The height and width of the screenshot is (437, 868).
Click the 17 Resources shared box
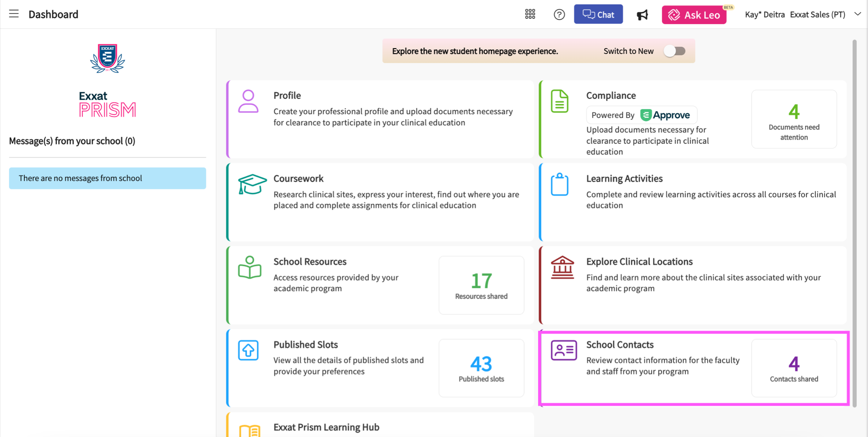coord(481,285)
